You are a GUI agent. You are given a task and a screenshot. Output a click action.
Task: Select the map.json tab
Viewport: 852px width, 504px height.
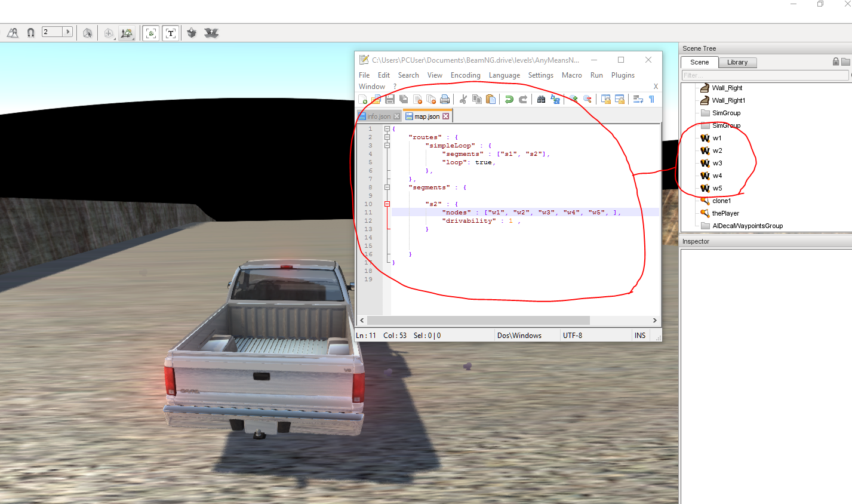(427, 116)
